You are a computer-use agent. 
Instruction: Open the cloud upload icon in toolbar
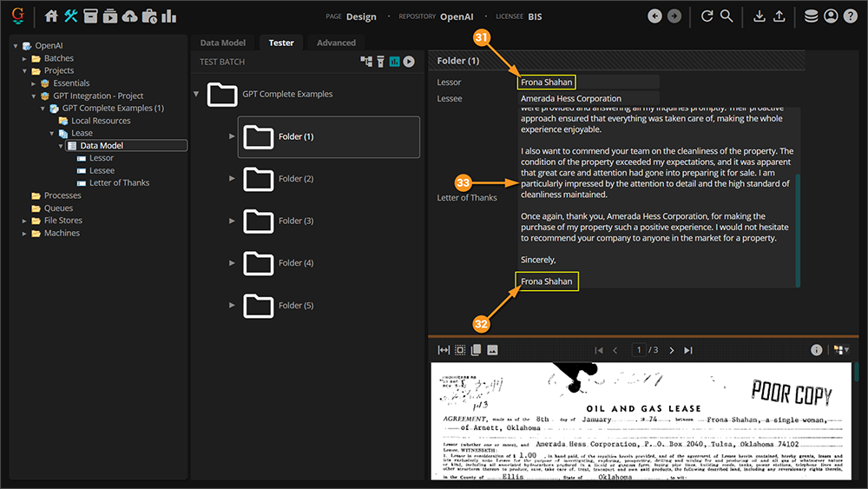click(x=129, y=16)
